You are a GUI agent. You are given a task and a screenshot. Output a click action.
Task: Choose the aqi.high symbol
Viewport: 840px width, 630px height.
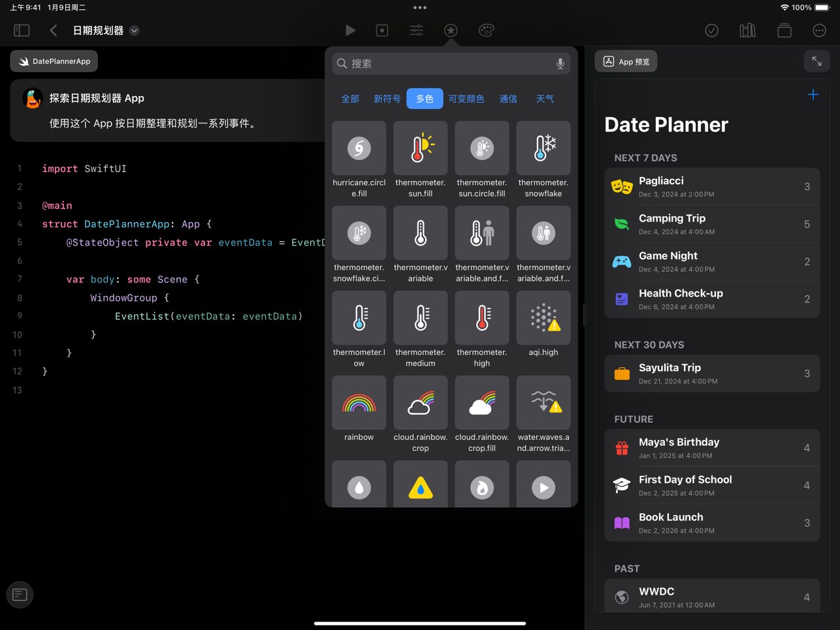[543, 318]
